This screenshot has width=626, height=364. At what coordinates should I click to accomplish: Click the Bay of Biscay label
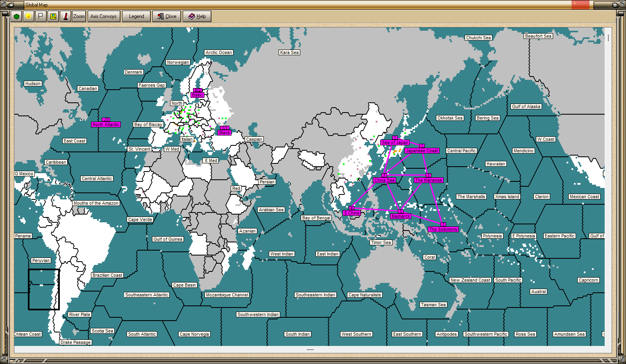pos(148,124)
